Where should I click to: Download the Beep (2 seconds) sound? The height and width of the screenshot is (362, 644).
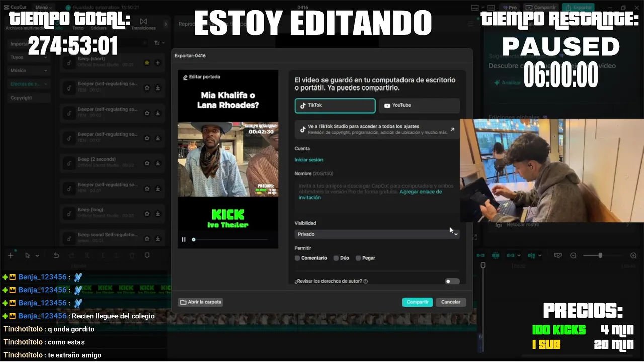point(158,163)
